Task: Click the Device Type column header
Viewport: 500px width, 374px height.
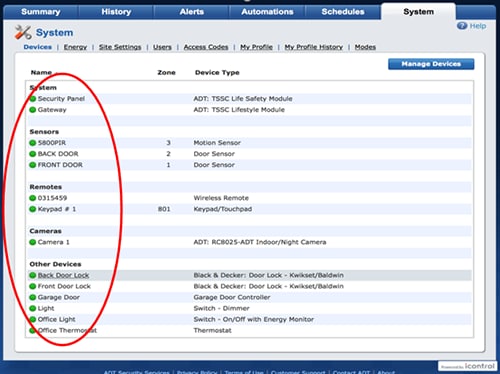Action: pos(217,72)
